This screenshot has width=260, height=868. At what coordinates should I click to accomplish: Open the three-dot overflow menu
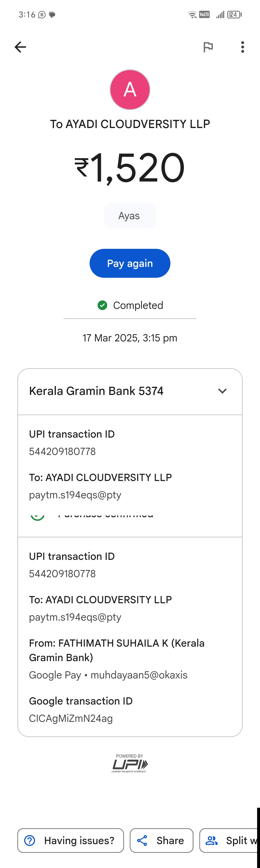242,47
